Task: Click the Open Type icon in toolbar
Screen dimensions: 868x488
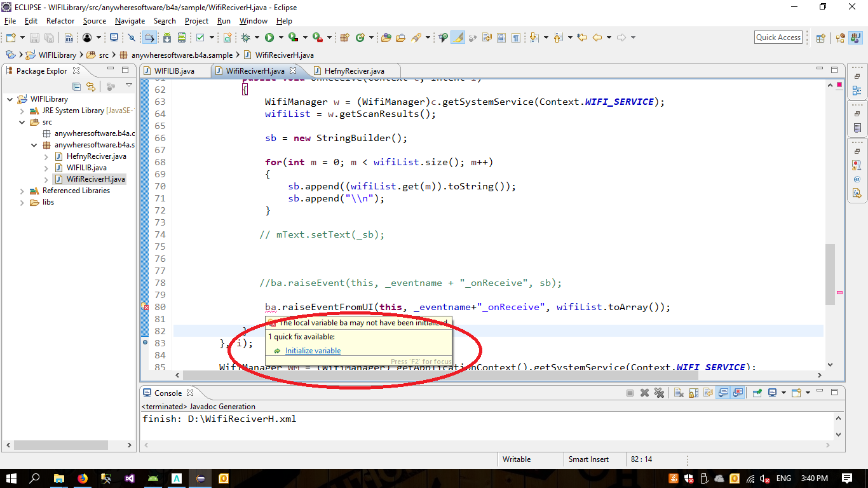Action: tap(386, 37)
